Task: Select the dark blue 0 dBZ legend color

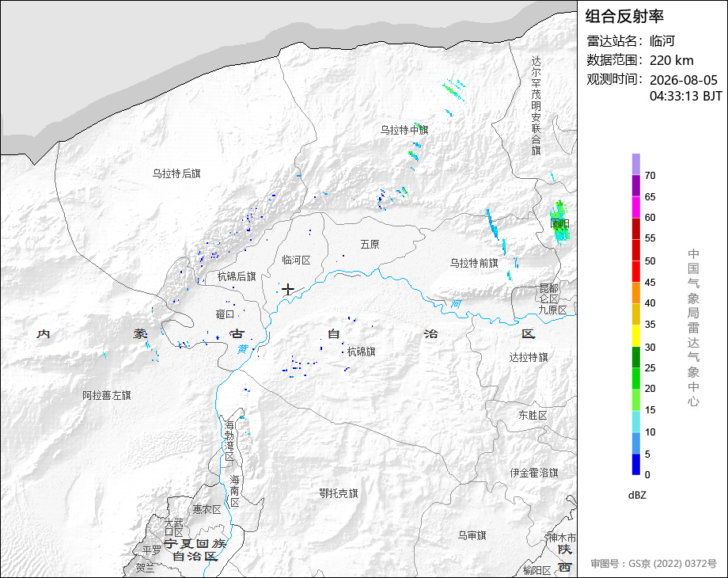Action: pos(636,464)
